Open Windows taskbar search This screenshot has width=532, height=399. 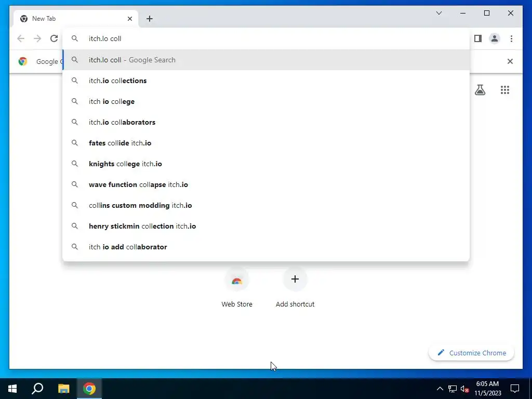[37, 389]
